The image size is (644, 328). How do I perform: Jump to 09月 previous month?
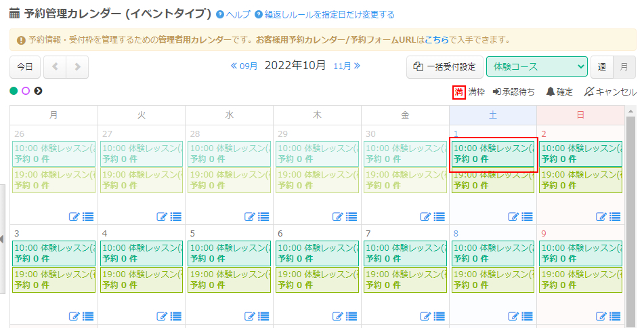click(244, 66)
